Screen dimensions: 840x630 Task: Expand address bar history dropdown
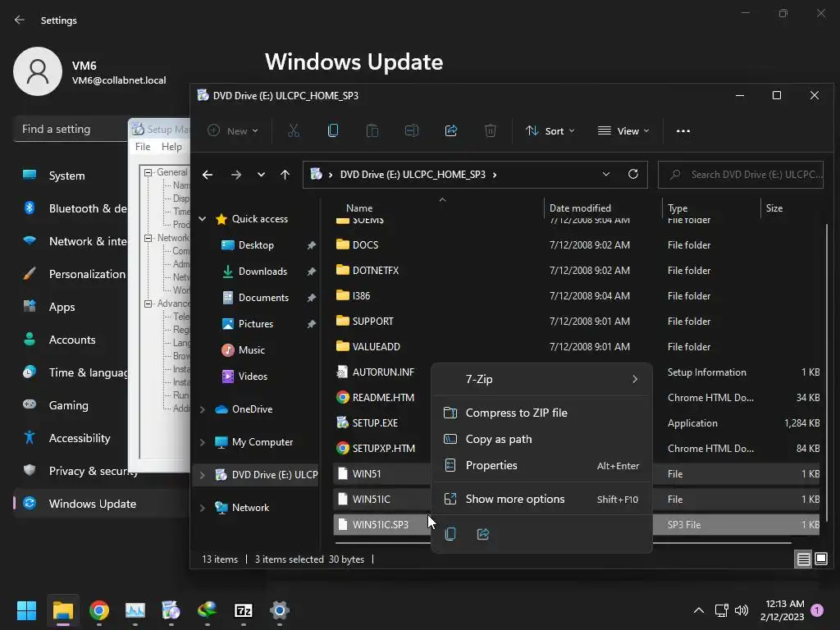coord(606,175)
